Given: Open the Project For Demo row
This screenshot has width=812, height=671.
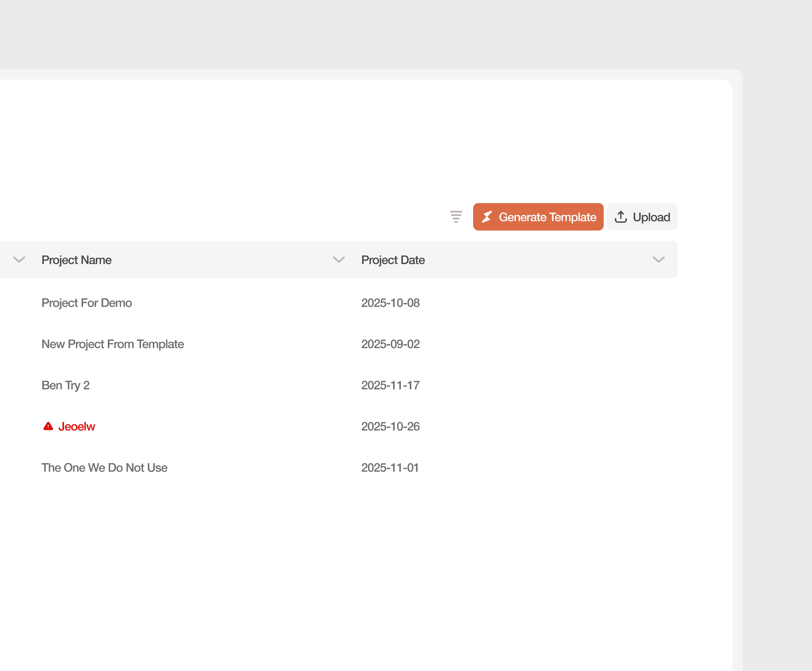Looking at the screenshot, I should [87, 303].
